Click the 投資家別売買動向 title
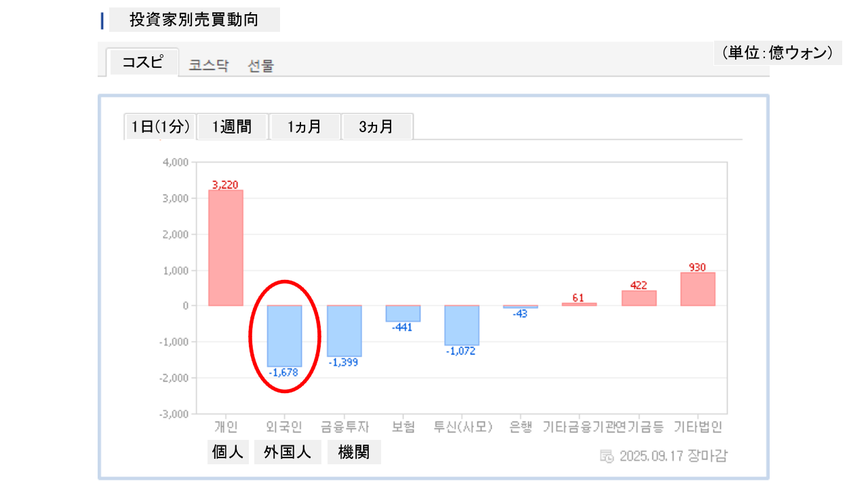Viewport: 868px width, 488px height. coord(194,20)
